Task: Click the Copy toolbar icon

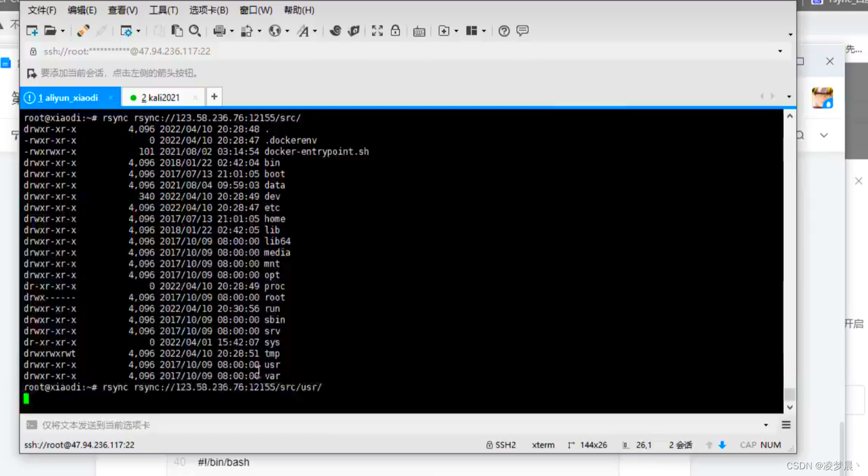Action: pos(176,31)
